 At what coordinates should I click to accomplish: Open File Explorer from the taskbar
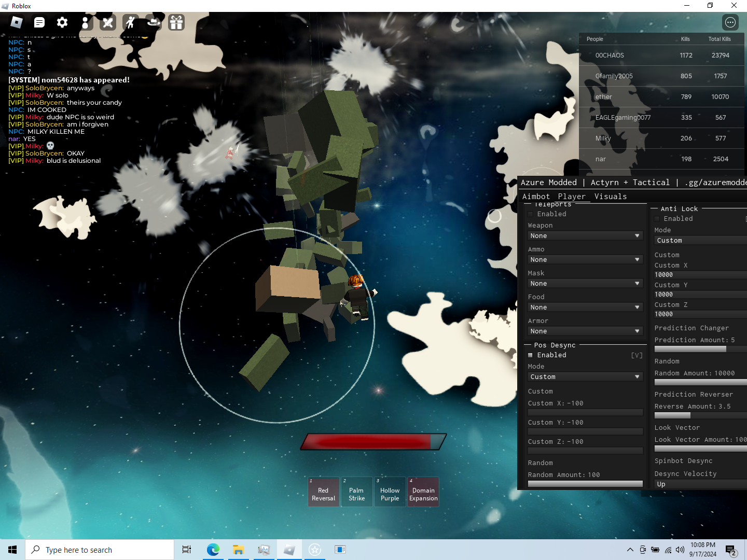[x=238, y=550]
